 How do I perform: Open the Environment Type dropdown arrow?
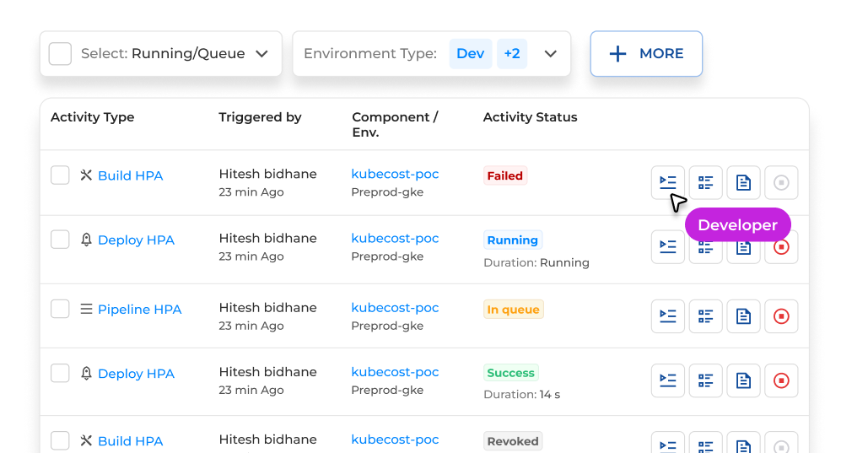point(551,54)
